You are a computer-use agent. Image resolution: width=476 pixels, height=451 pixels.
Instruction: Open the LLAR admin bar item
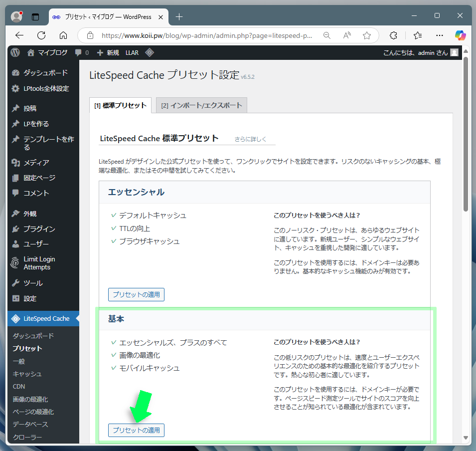(x=132, y=52)
